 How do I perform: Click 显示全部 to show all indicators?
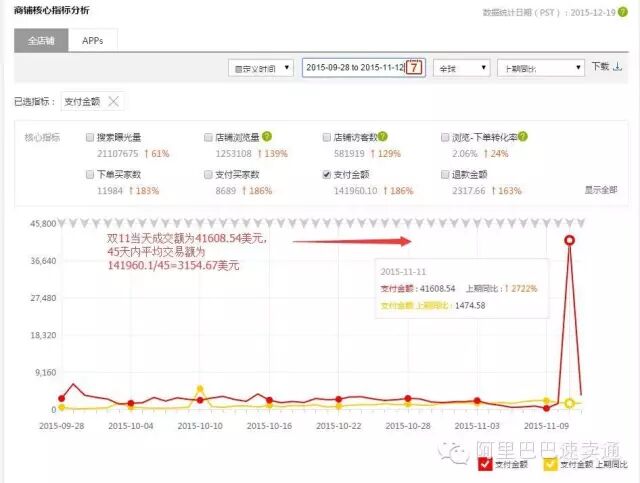(601, 190)
